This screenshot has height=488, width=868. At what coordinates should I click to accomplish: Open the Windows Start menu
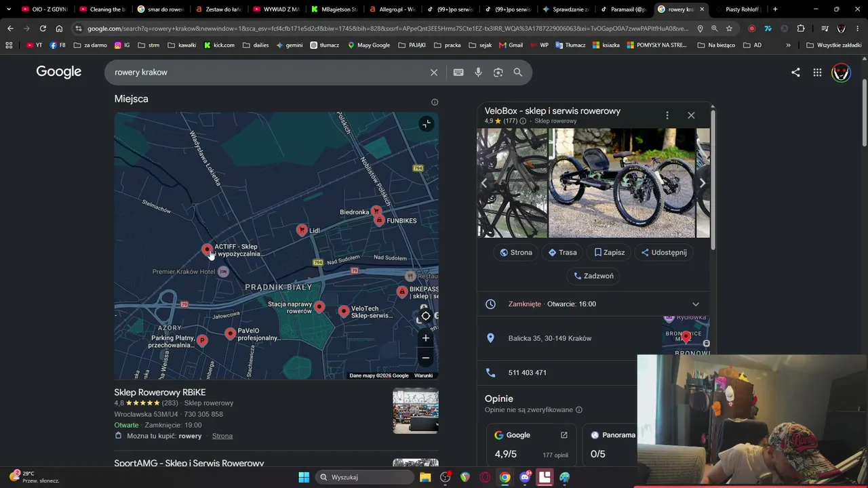click(x=304, y=477)
